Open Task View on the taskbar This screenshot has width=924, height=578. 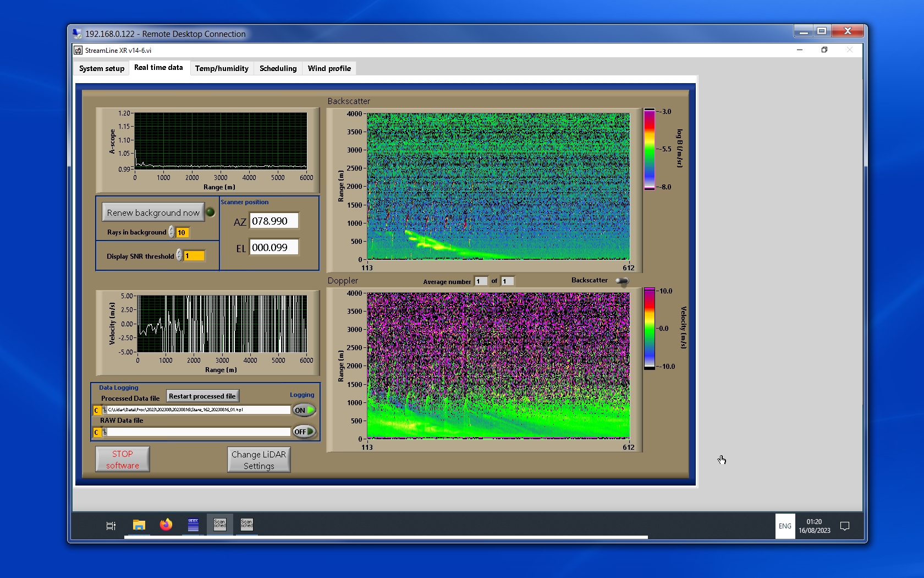point(111,526)
